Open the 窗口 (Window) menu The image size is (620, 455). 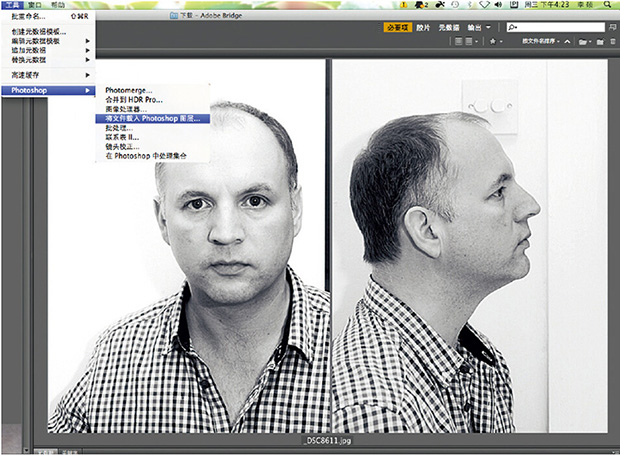point(34,5)
